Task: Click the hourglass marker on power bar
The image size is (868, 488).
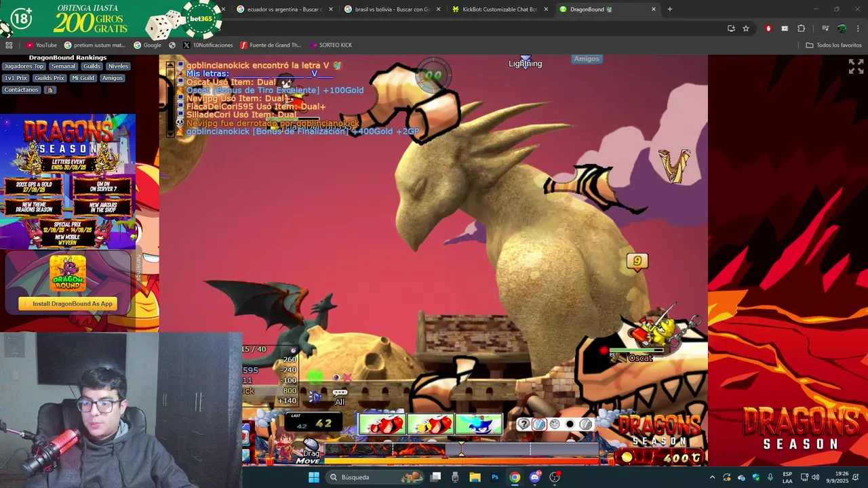Action: coord(461,448)
